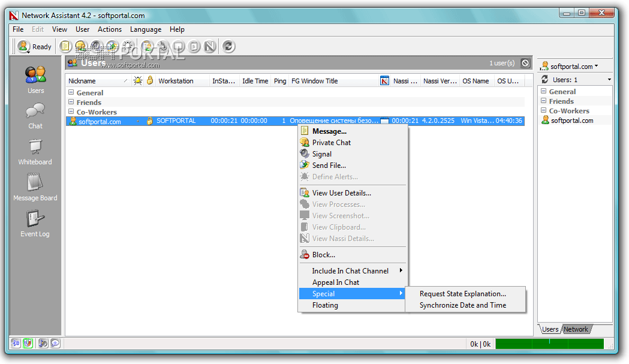Sort by Ping column header
Image resolution: width=629 pixels, height=364 pixels.
click(280, 81)
